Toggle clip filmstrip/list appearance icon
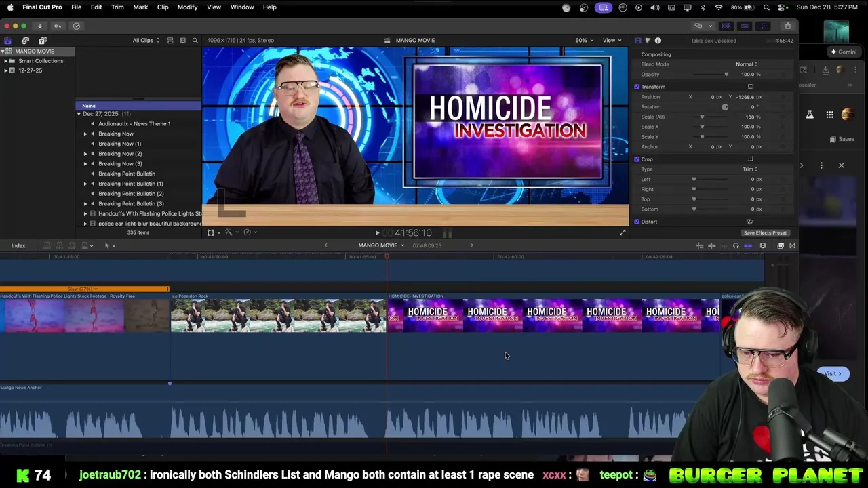The width and height of the screenshot is (868, 488). 170,41
